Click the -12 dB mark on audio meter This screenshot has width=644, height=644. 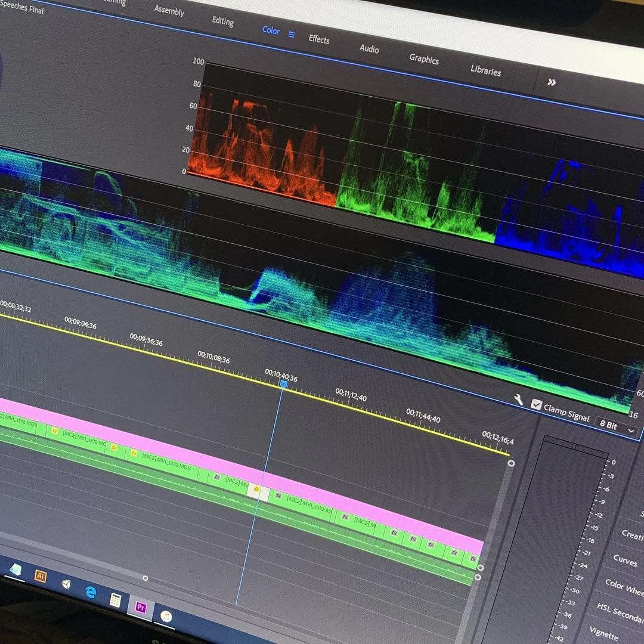[x=599, y=515]
